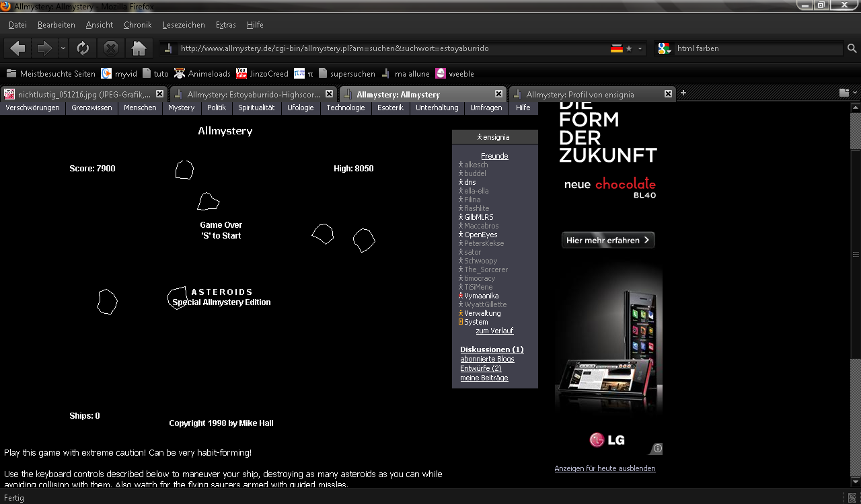Screen dimensions: 861x504
Task: Open the search engine selector dropdown
Action: [665, 48]
